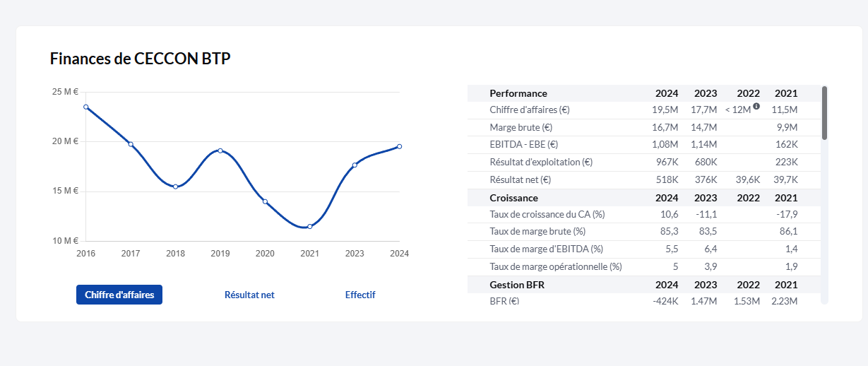
Task: Click the finance table vertical scrollbar
Action: pos(824,113)
